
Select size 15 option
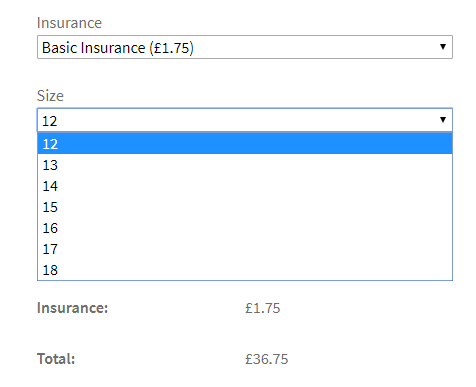tap(245, 207)
